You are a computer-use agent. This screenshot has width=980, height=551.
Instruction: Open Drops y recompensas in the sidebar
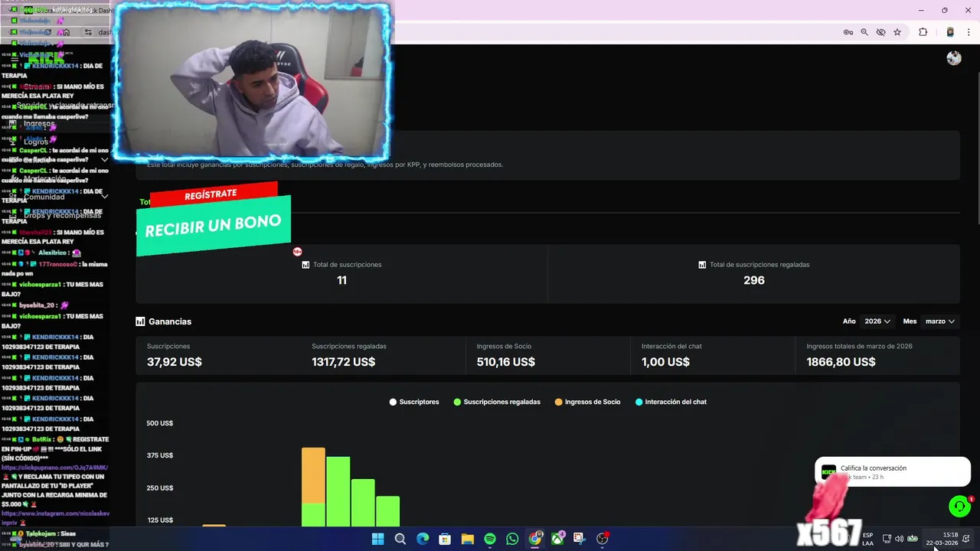pyautogui.click(x=62, y=215)
